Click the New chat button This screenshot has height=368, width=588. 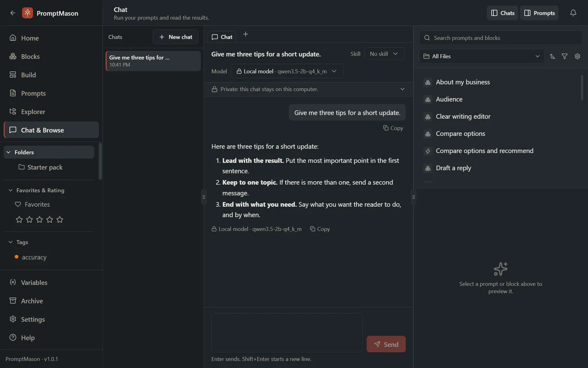click(x=175, y=37)
